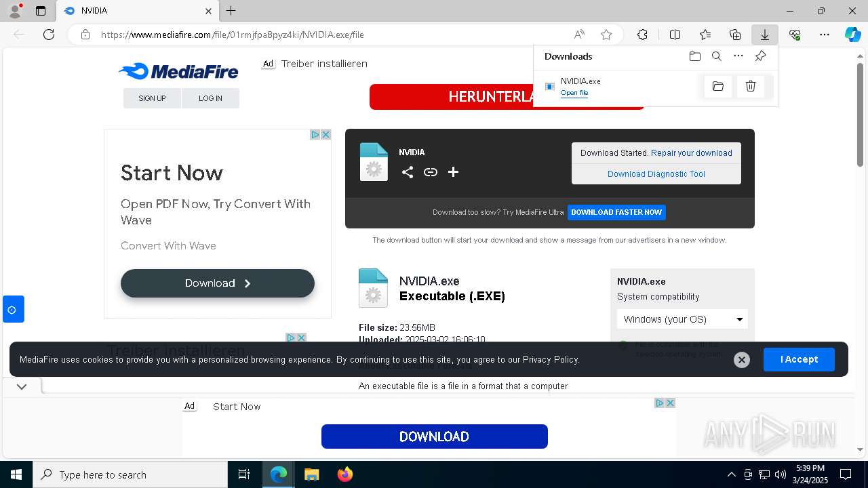The height and width of the screenshot is (488, 868).
Task: Open Collections icon
Action: pos(735,35)
